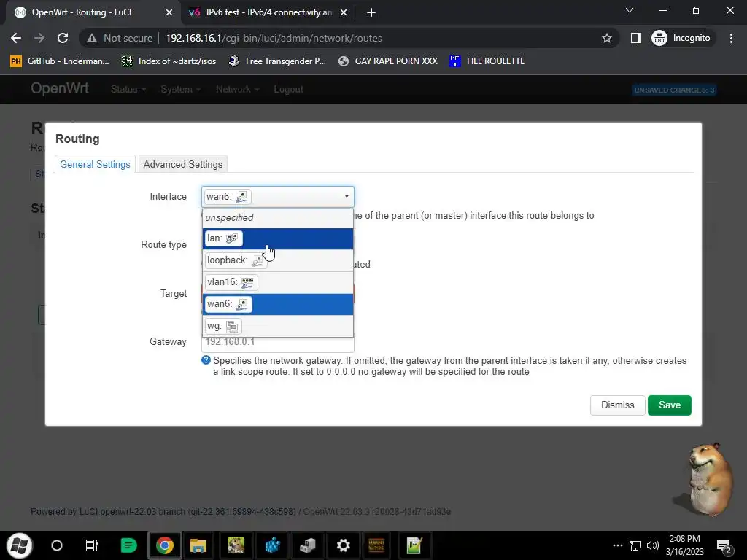Choose the wg interface option
Screen dimensions: 747x560
pyautogui.click(x=278, y=326)
